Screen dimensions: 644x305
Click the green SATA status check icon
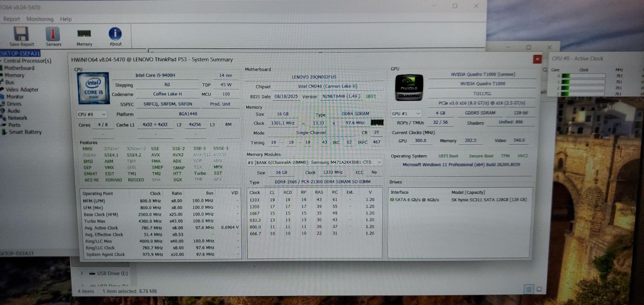392,199
